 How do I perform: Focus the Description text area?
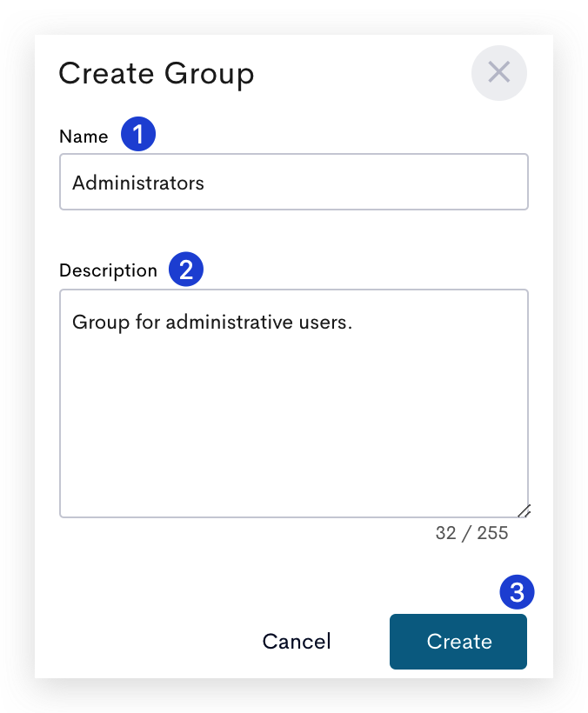(294, 403)
